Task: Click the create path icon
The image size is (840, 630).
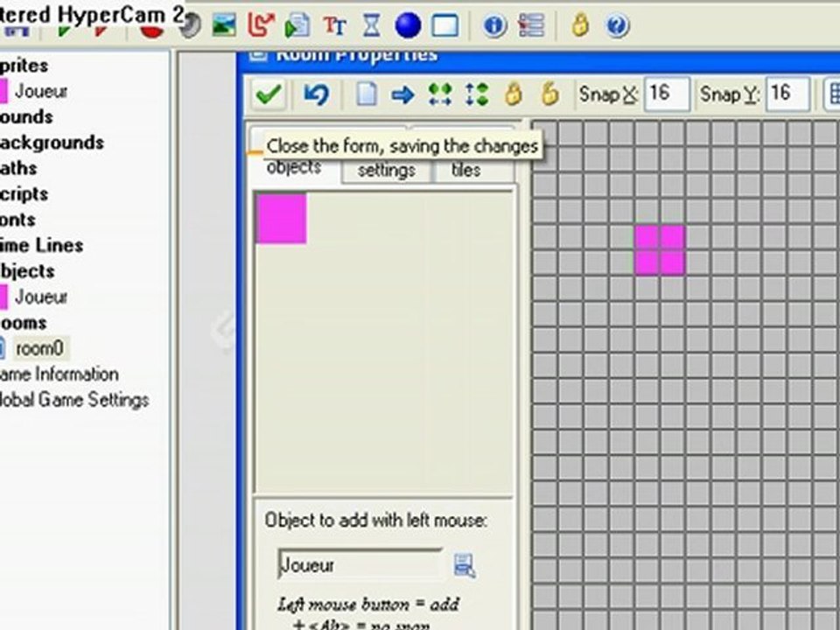Action: pos(261,25)
